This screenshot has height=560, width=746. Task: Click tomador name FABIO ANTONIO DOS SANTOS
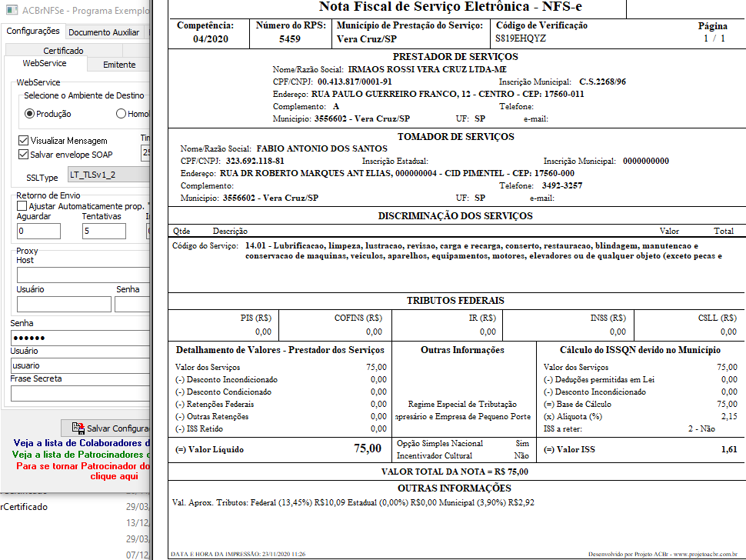pos(322,148)
